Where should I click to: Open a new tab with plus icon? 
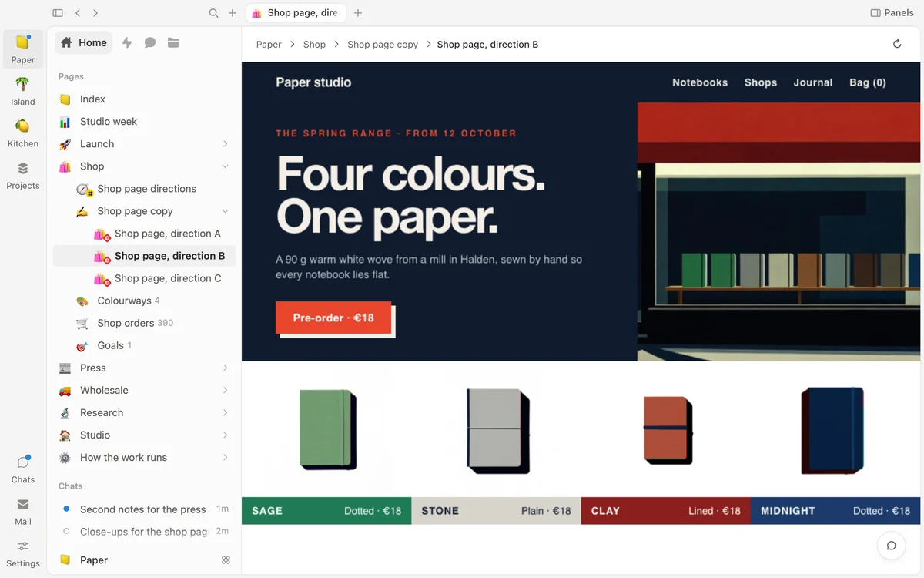click(358, 13)
